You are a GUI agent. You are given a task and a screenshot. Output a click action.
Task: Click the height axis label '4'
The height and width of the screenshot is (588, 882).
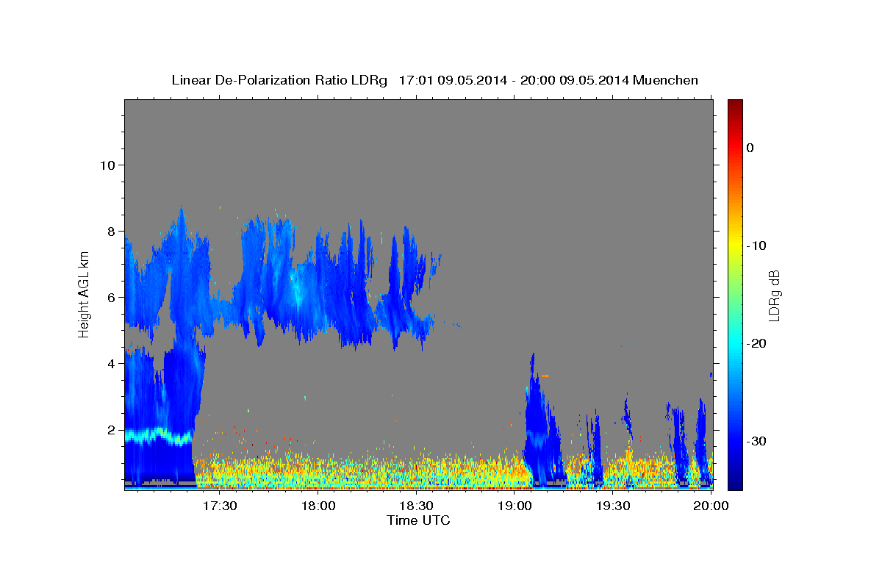click(x=110, y=363)
